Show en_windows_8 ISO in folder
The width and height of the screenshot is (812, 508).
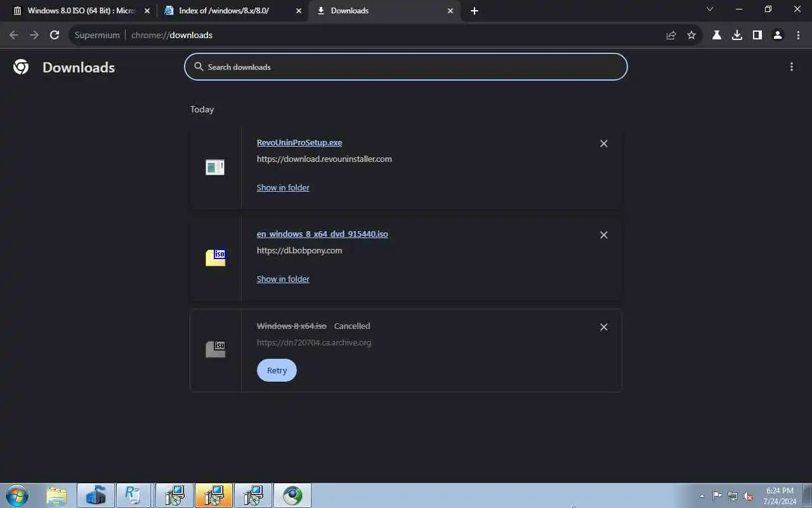pos(283,279)
